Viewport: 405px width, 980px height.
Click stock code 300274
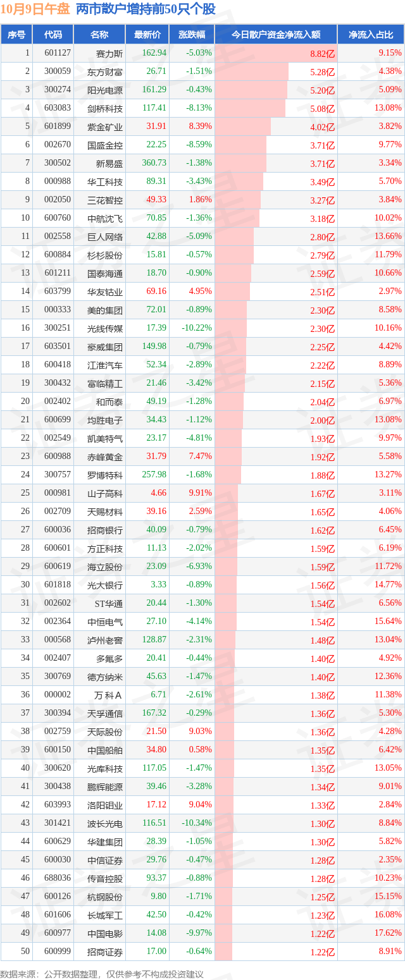58,90
